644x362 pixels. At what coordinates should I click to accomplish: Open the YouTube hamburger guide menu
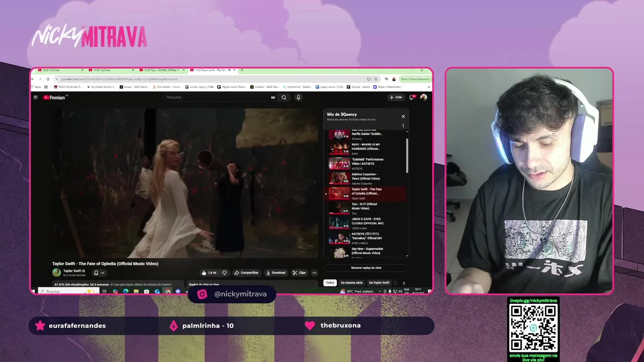point(35,98)
